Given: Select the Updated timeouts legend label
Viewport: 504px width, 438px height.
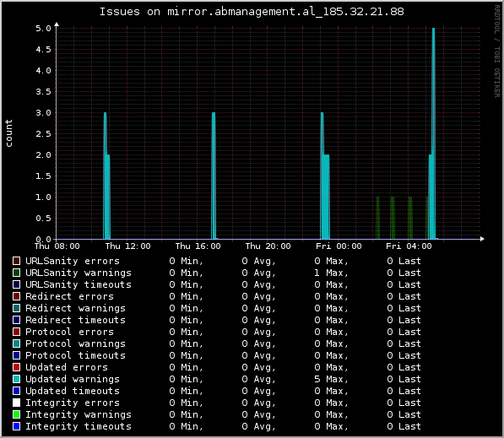Looking at the screenshot, I should 73,391.
